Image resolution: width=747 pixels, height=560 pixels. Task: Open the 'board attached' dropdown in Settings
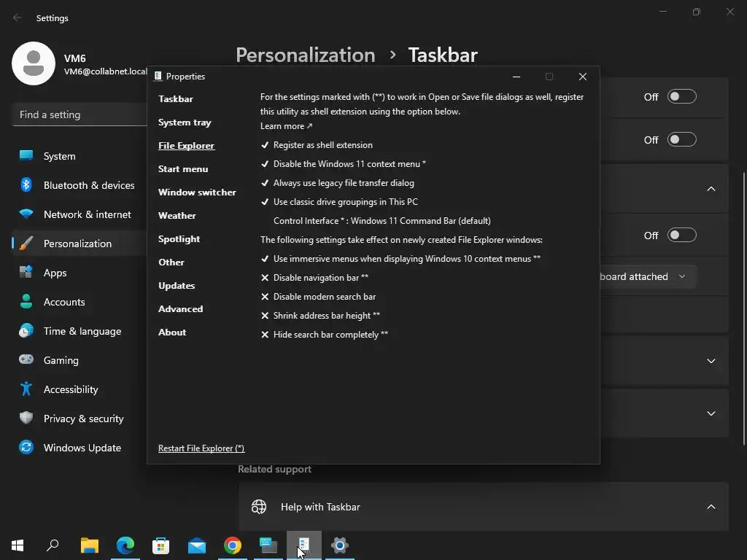click(x=648, y=276)
